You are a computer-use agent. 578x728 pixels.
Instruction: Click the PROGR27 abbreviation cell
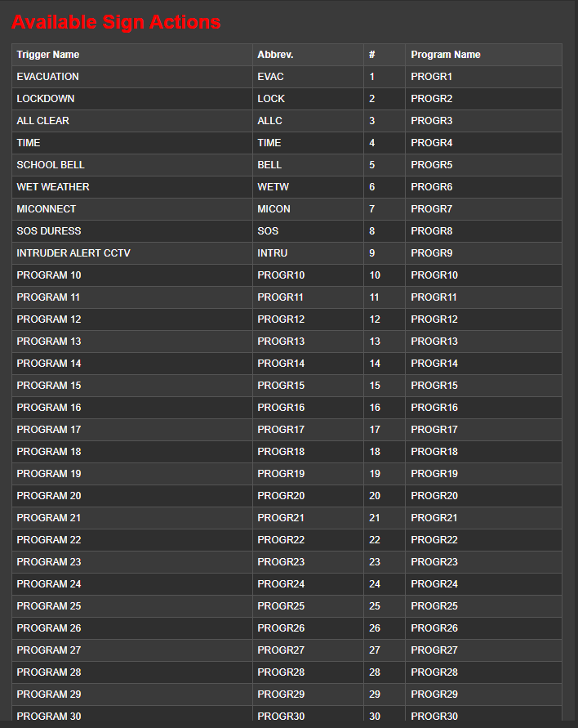coord(281,650)
